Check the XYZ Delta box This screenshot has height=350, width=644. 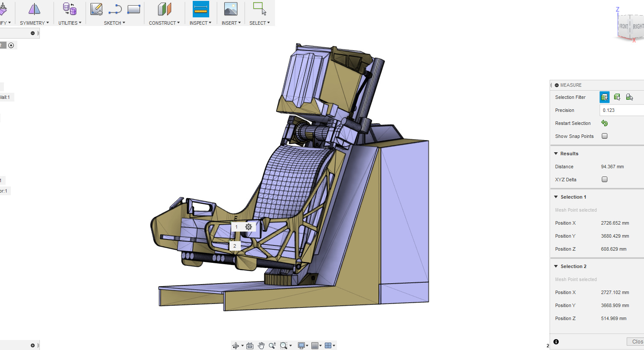coord(605,180)
